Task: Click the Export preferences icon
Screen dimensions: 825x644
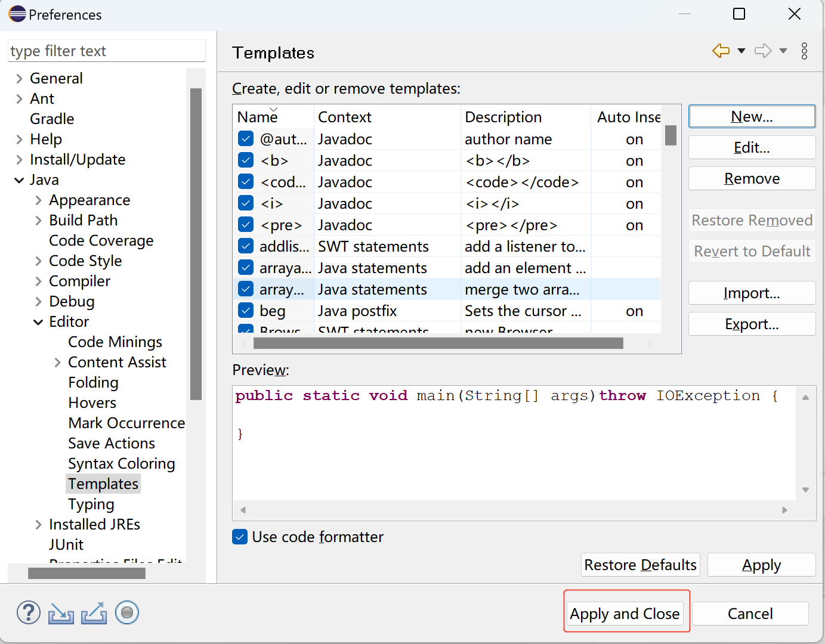Action: [x=94, y=613]
